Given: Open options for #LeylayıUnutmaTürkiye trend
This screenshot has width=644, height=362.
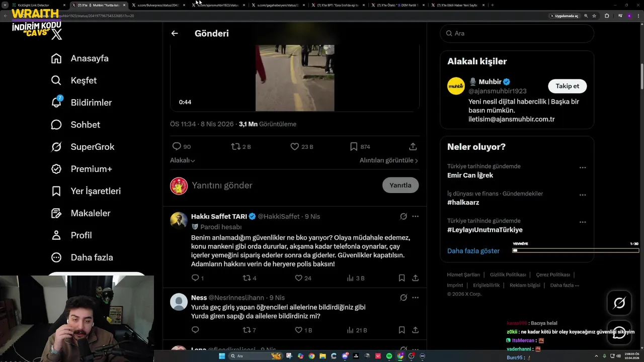Looking at the screenshot, I should pyautogui.click(x=582, y=222).
